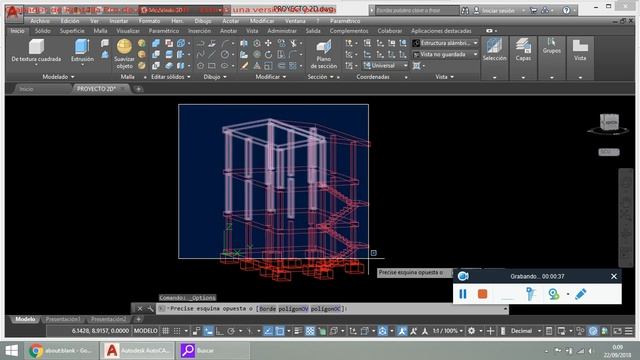Image resolution: width=640 pixels, height=360 pixels.
Task: Switch to the Presentación1 layout tab
Action: [x=63, y=319]
